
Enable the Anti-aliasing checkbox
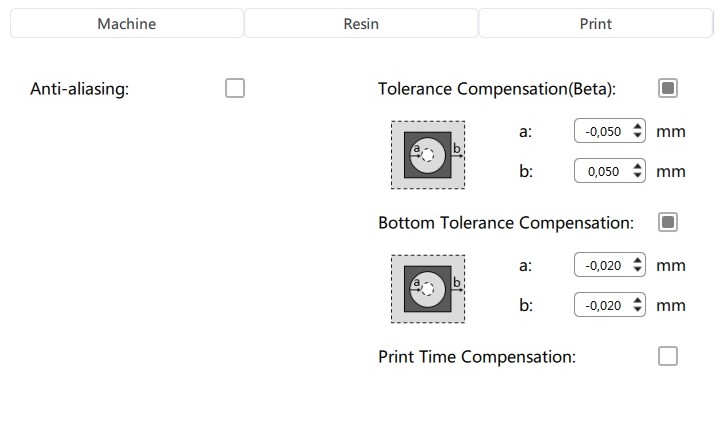coord(235,88)
